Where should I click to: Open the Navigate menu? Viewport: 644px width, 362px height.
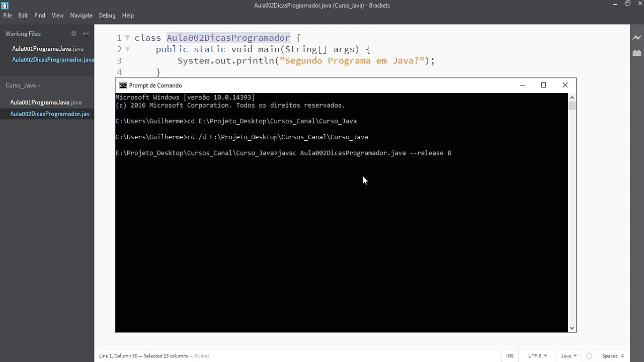click(x=81, y=16)
